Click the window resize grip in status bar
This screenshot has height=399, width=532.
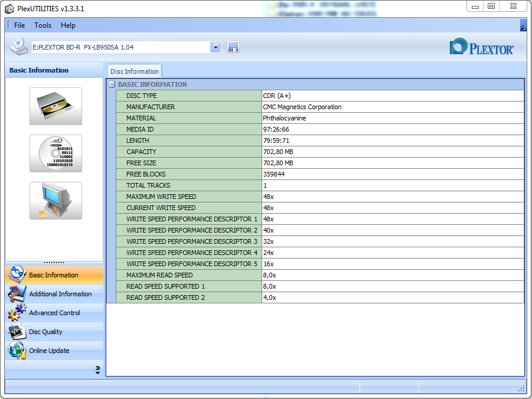pos(522,388)
